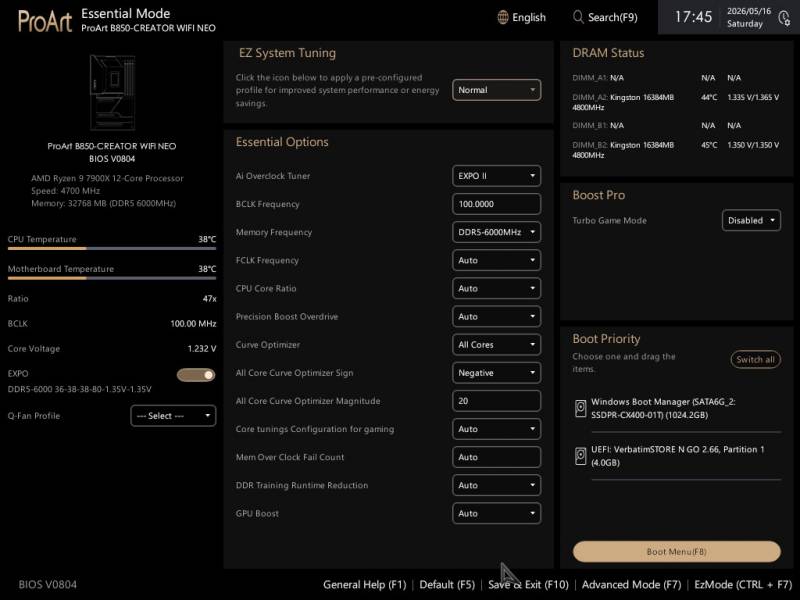800x600 pixels.
Task: Click the Ratio 47x value
Action: (x=209, y=299)
